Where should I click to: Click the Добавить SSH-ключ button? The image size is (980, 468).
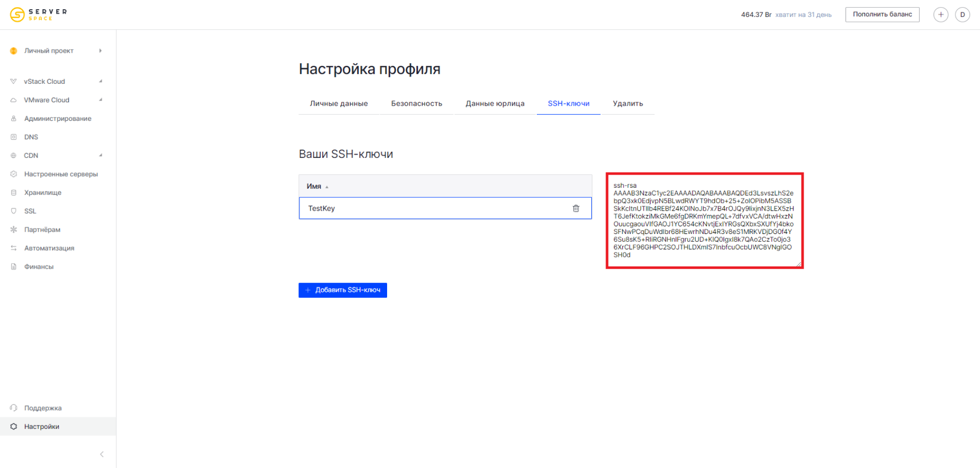pos(342,290)
